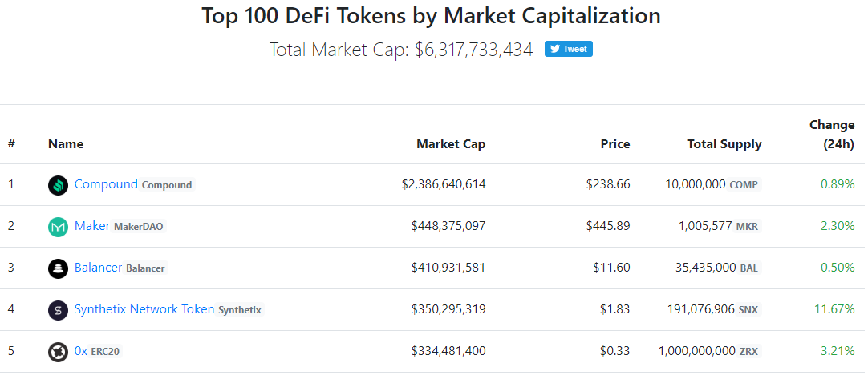Click the ERC20 tag beside 0x
Image resolution: width=868 pixels, height=375 pixels.
click(x=105, y=352)
